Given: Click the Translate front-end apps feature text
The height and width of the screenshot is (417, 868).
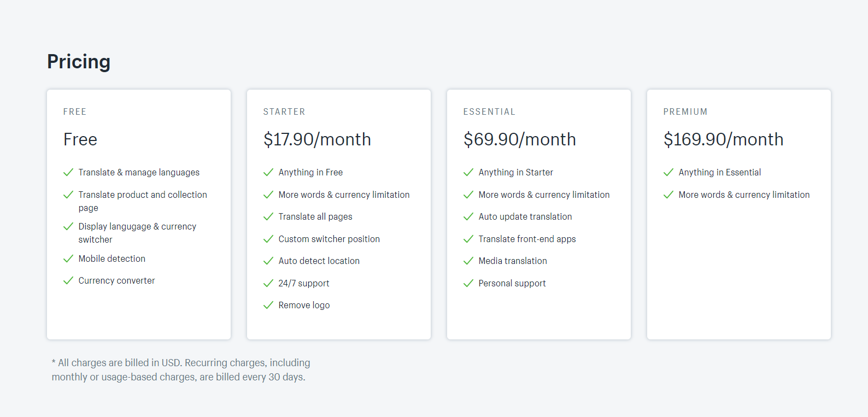Looking at the screenshot, I should point(527,239).
